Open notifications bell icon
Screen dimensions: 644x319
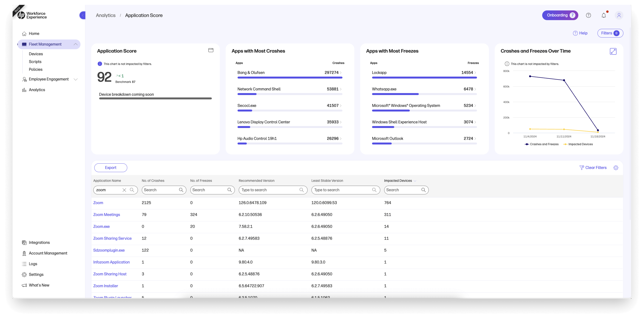(x=604, y=15)
